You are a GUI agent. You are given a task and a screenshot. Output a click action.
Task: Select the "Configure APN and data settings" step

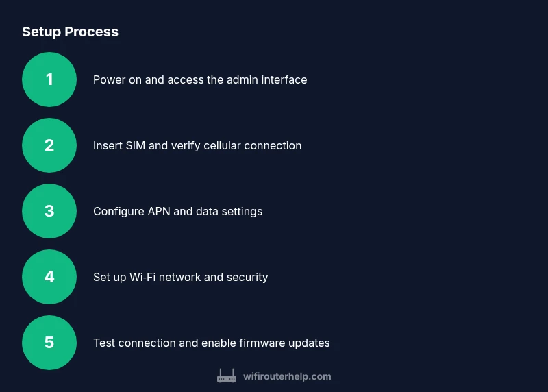[x=177, y=211]
